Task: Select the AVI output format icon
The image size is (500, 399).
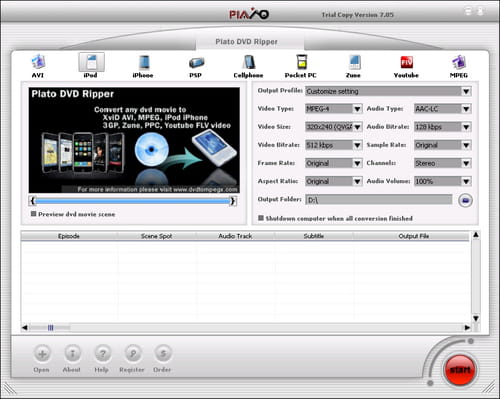Action: 38,62
